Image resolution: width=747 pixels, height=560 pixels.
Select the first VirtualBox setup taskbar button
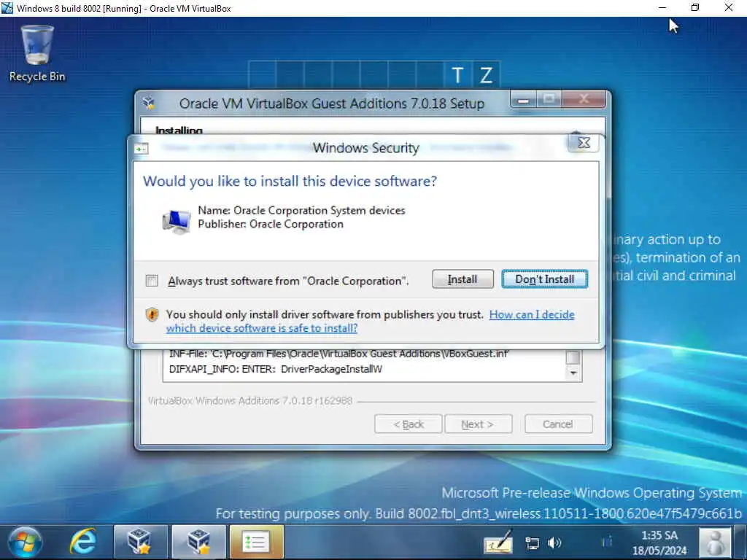click(141, 542)
